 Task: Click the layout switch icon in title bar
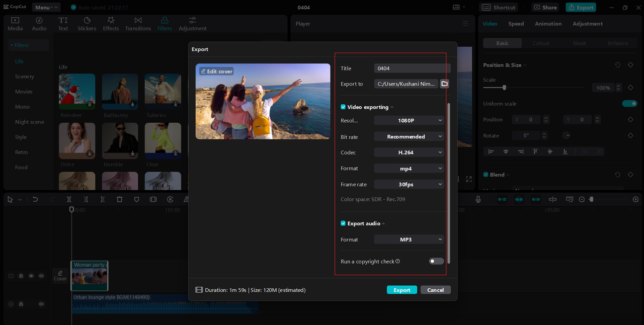coord(456,8)
